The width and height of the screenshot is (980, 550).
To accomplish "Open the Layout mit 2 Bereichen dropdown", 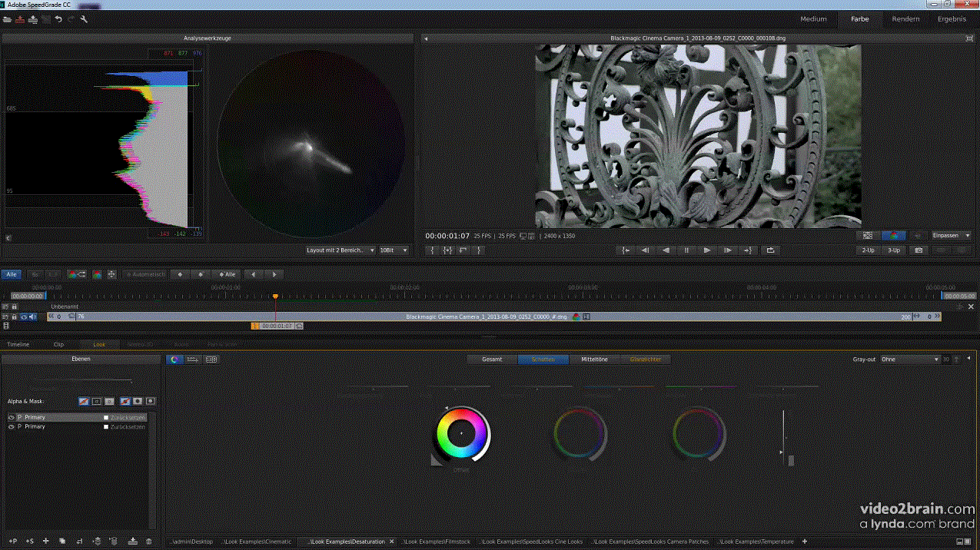I will coord(340,250).
